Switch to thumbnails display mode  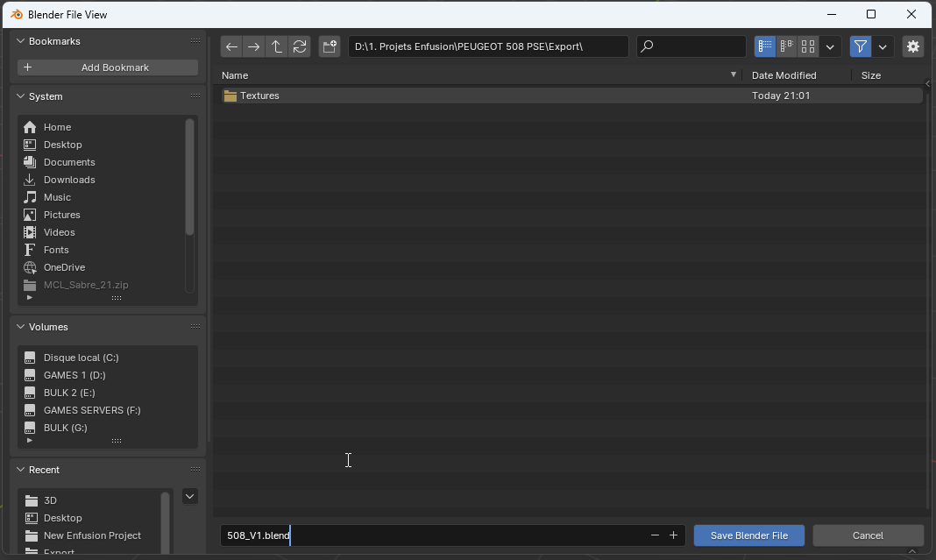(x=808, y=46)
